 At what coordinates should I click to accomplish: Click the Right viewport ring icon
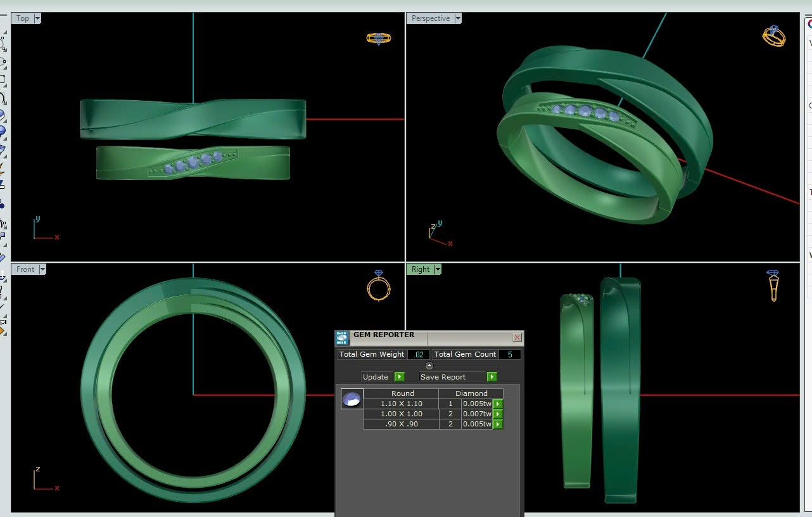tap(773, 286)
